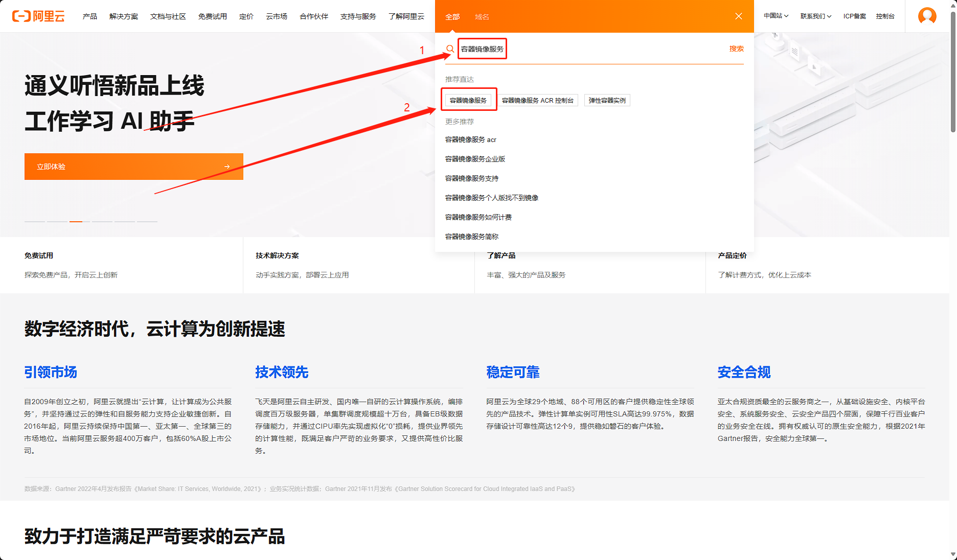Click the 引领市场 heading
957x560 pixels.
coord(51,372)
